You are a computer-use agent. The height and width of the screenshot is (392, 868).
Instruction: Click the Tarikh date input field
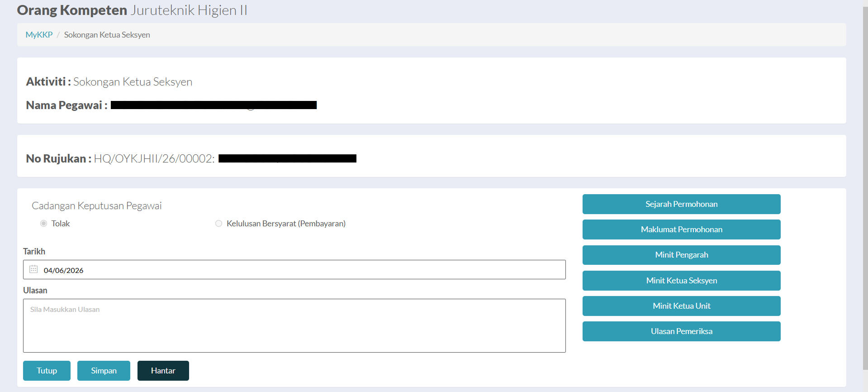(x=294, y=270)
